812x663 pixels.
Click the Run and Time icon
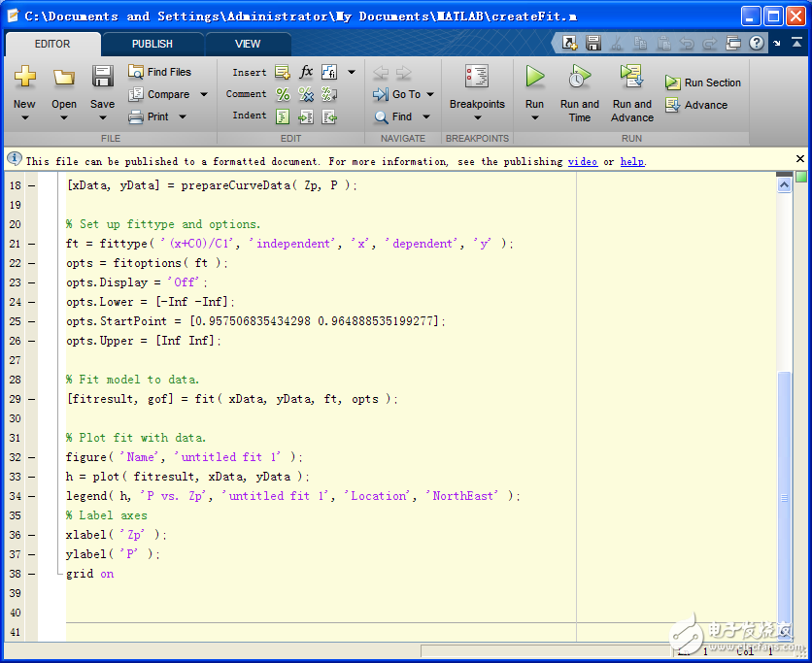[579, 77]
